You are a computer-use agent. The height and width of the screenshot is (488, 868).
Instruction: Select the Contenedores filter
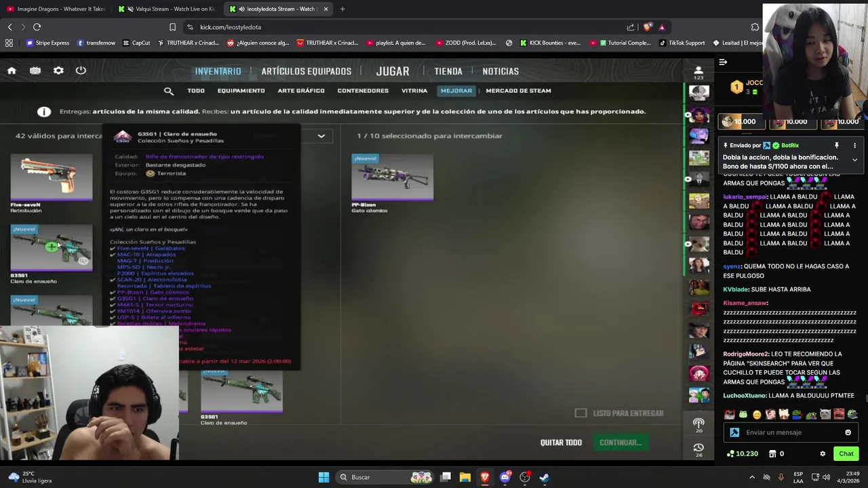363,91
